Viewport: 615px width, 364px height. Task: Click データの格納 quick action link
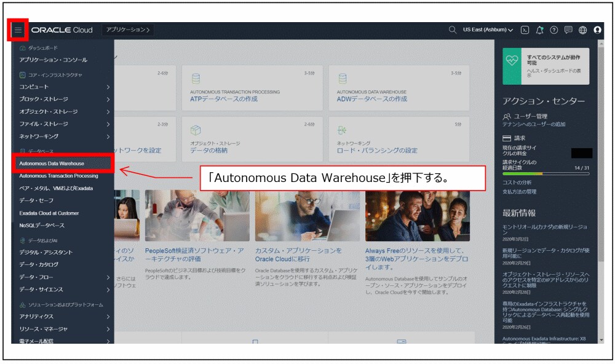pos(208,151)
